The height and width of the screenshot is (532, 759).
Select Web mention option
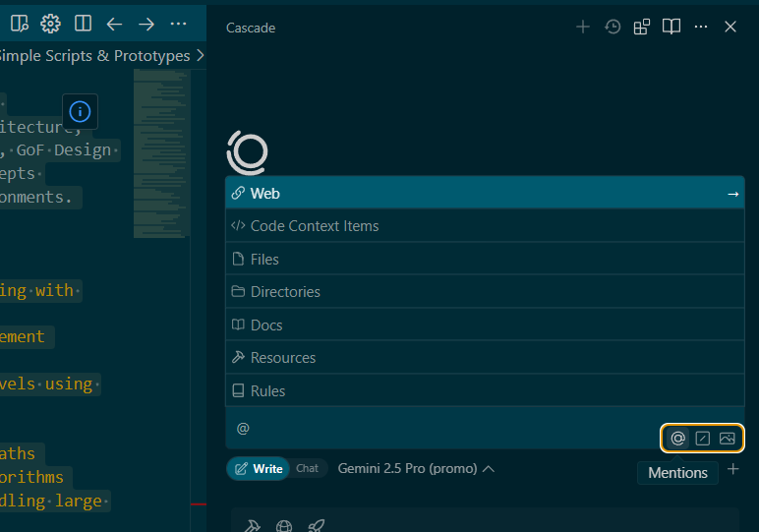(485, 193)
